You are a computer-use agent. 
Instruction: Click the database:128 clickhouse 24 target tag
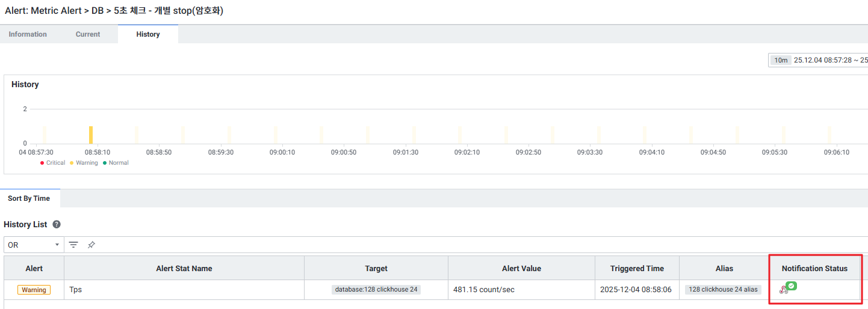click(376, 290)
